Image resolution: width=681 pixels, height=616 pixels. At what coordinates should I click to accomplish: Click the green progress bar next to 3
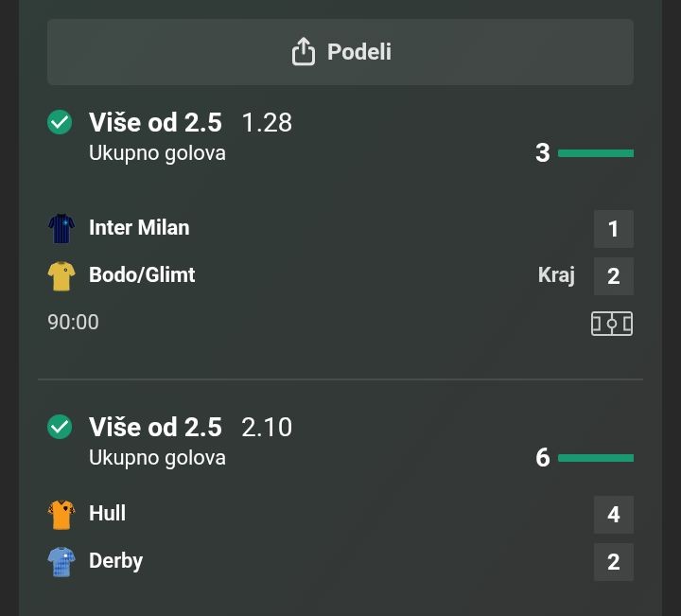point(596,153)
